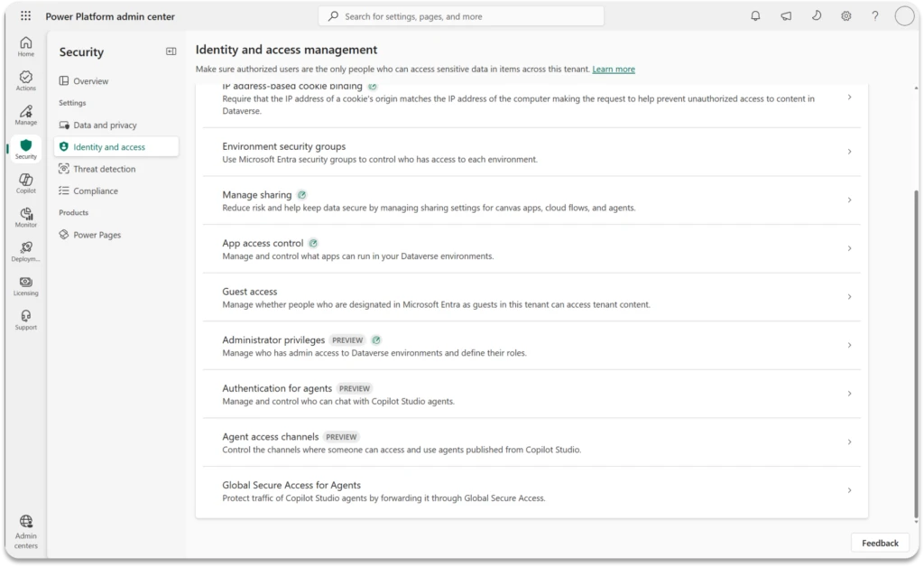
Task: Click the IP address-based cookie binding badge
Action: 373,87
